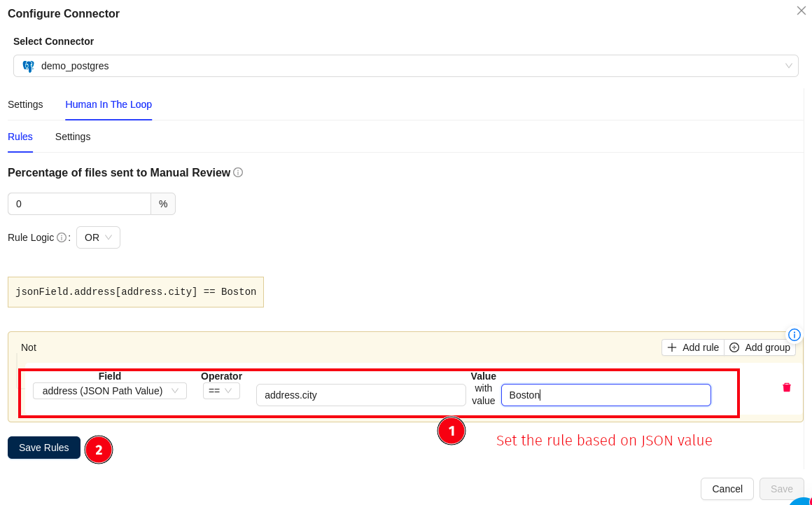The width and height of the screenshot is (812, 505).
Task: Click the Cancel button
Action: pyautogui.click(x=727, y=489)
